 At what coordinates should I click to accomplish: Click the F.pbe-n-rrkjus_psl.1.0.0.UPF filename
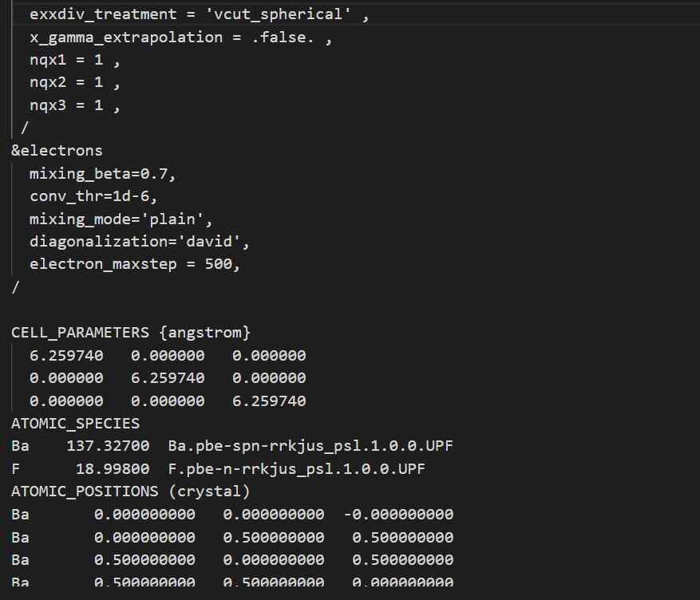(296, 468)
